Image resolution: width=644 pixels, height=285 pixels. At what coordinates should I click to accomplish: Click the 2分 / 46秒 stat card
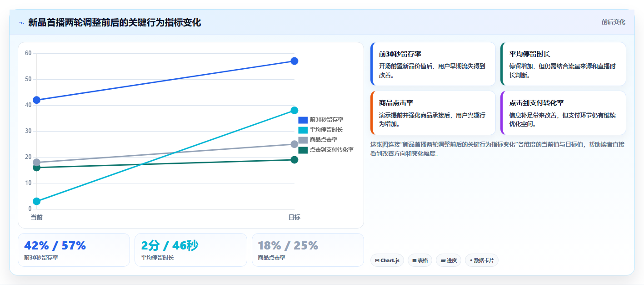point(191,250)
